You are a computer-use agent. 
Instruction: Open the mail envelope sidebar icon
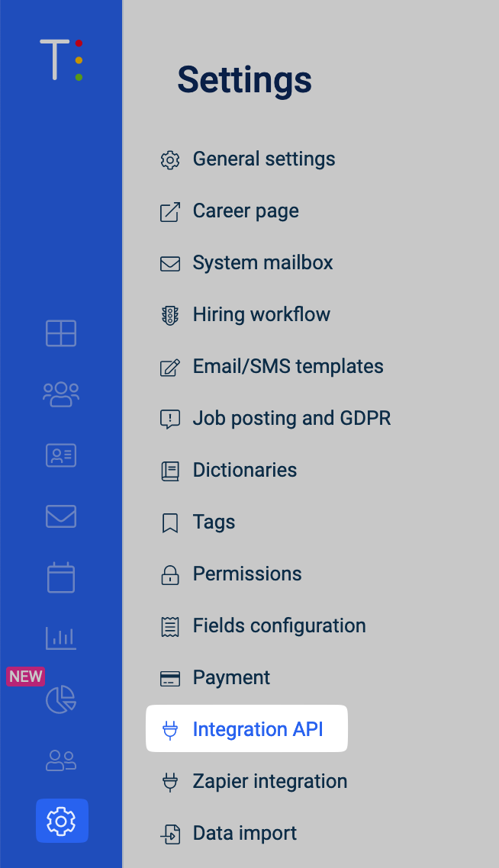pos(61,516)
